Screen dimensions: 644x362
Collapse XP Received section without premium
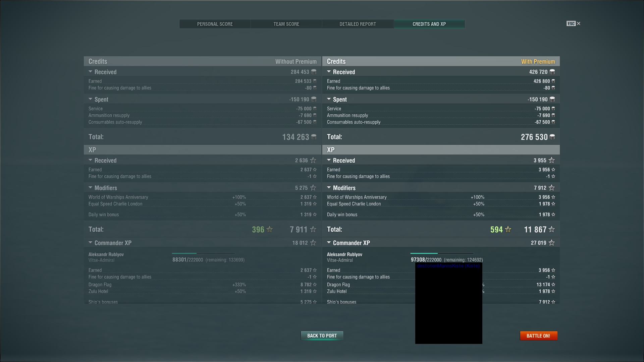coord(90,160)
